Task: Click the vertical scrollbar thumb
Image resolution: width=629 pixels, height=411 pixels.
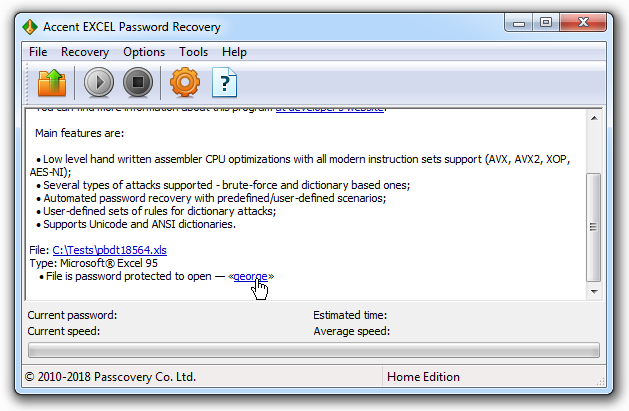Action: [x=594, y=227]
